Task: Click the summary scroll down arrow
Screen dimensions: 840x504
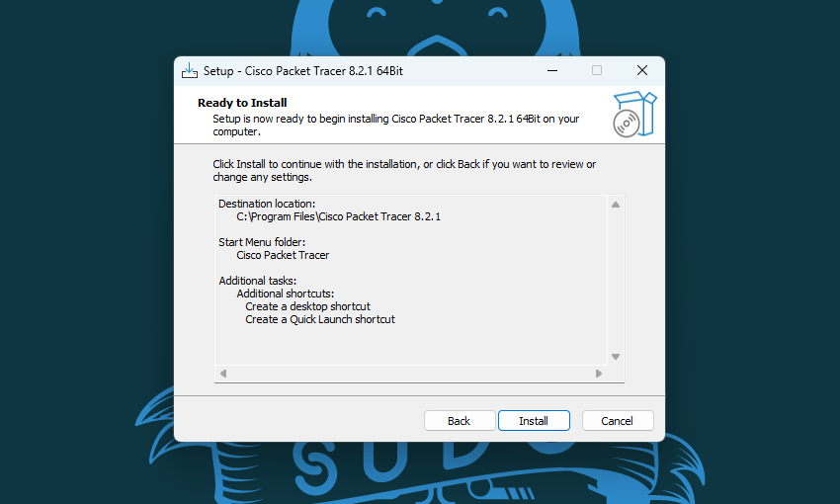Action: (616, 357)
